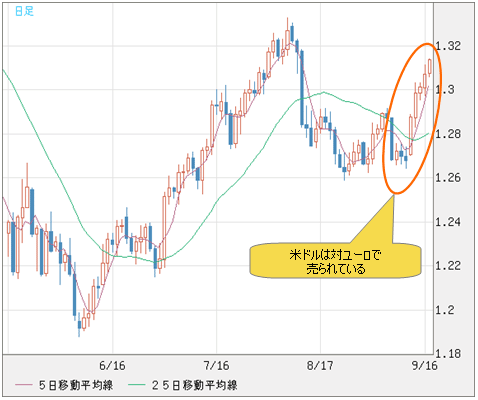Click the 1.3 price axis label
Viewport: 478px width, 400px height.
point(445,90)
